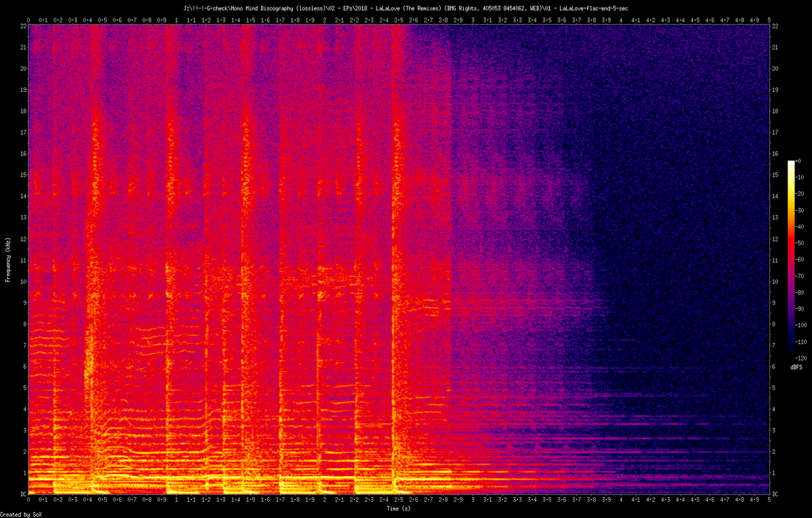Click '16' on the left frequency axis
The height and width of the screenshot is (518, 812).
[23, 153]
